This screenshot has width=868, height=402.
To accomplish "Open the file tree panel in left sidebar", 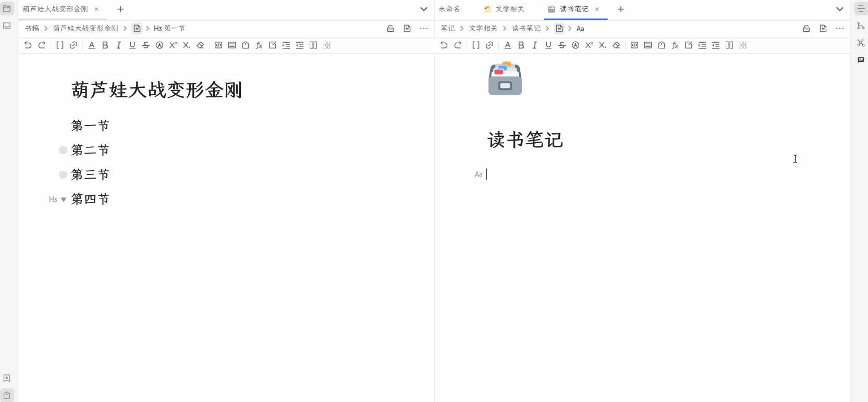I will click(7, 9).
